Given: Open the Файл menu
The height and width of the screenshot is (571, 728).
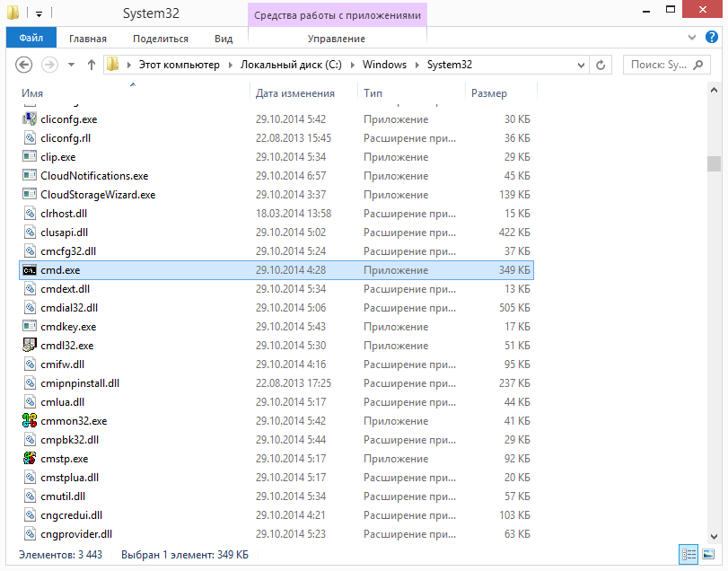Looking at the screenshot, I should click(31, 38).
